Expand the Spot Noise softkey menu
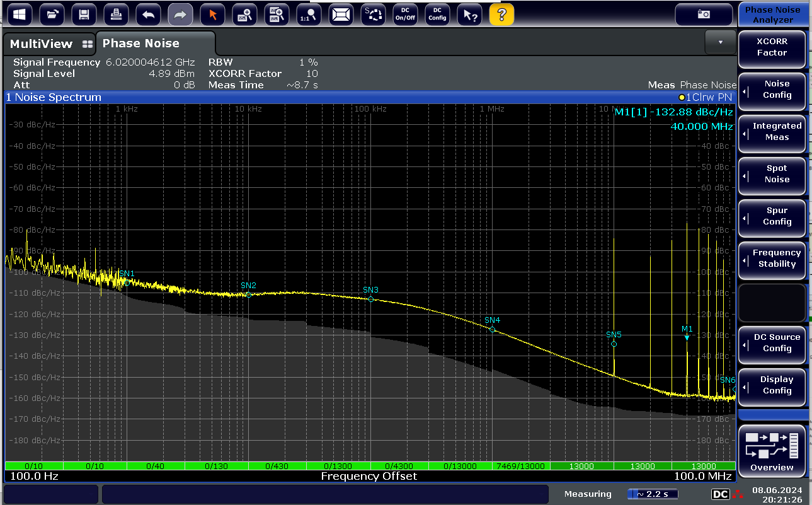This screenshot has height=505, width=812. pyautogui.click(x=772, y=174)
